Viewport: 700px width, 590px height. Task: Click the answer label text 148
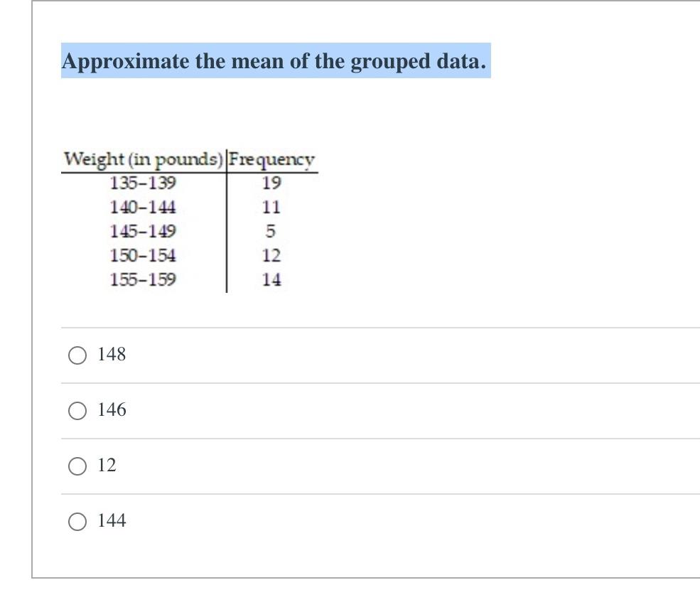tap(114, 354)
